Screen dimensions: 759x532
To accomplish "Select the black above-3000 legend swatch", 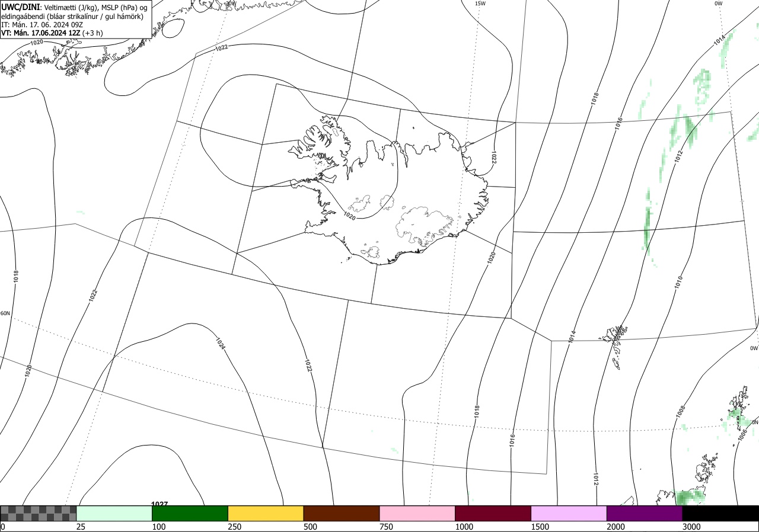I will 720,513.
